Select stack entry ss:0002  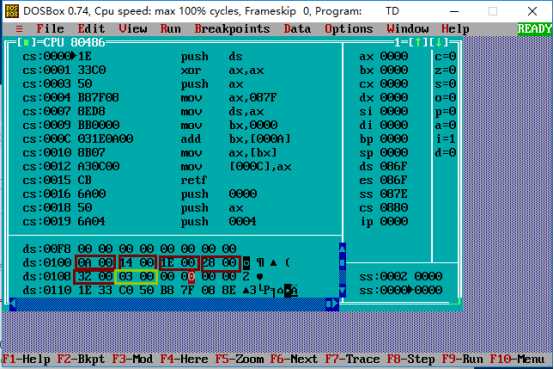pyautogui.click(x=401, y=276)
